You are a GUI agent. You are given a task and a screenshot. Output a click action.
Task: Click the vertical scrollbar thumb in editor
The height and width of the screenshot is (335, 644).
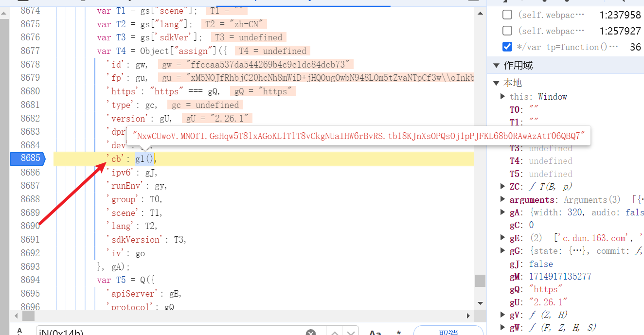pos(480,281)
